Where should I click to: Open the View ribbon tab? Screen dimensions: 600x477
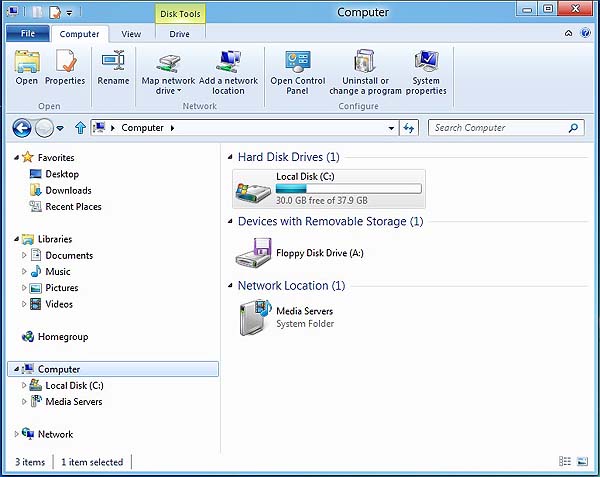(131, 34)
